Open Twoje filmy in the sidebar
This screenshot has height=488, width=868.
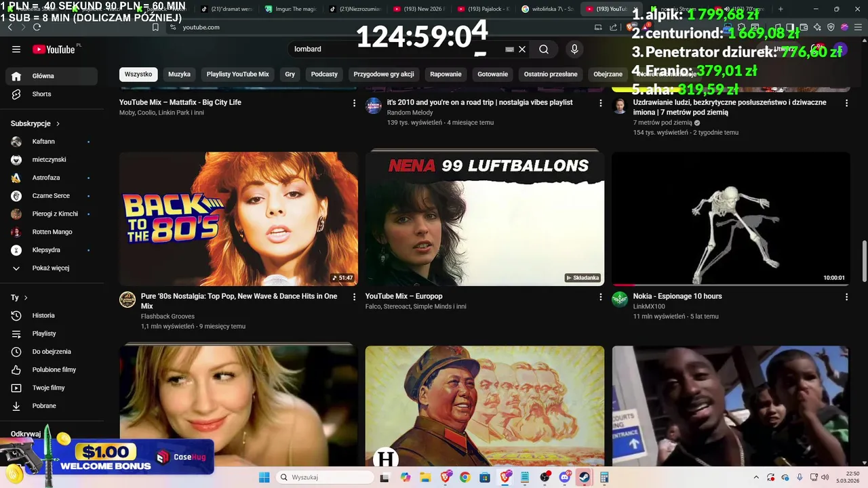tap(52, 388)
